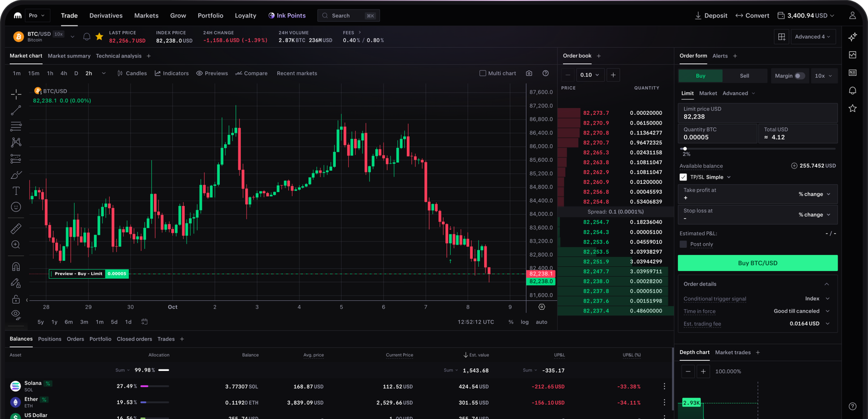Select the ruler measure tool
The image size is (868, 419).
point(16,228)
